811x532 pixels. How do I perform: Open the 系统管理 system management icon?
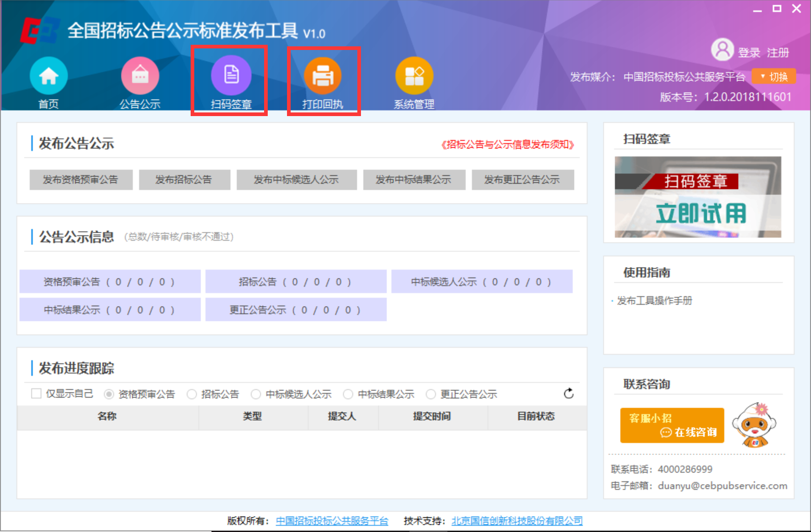(414, 74)
